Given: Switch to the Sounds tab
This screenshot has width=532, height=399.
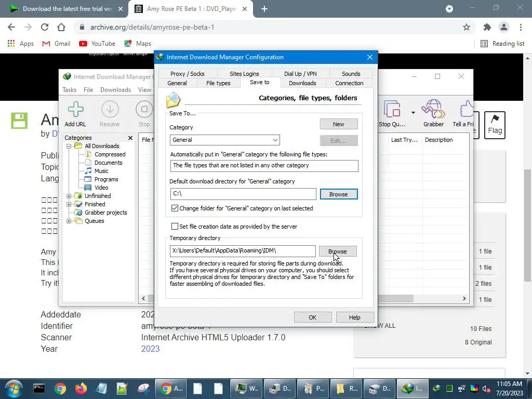Looking at the screenshot, I should pyautogui.click(x=351, y=74).
